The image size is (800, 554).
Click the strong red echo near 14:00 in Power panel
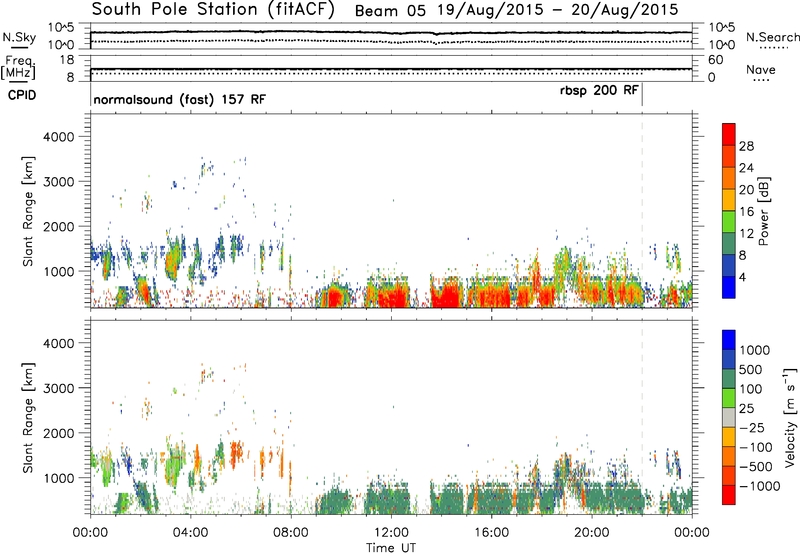(x=447, y=295)
